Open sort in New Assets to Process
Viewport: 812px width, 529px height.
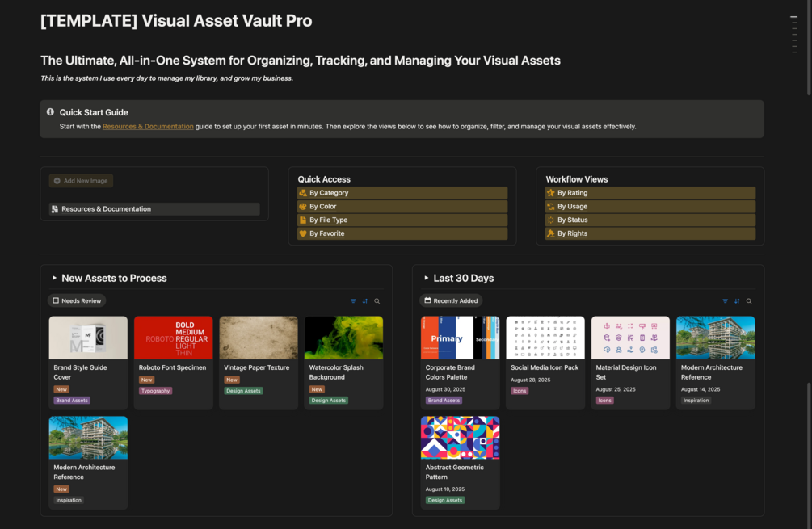tap(365, 300)
